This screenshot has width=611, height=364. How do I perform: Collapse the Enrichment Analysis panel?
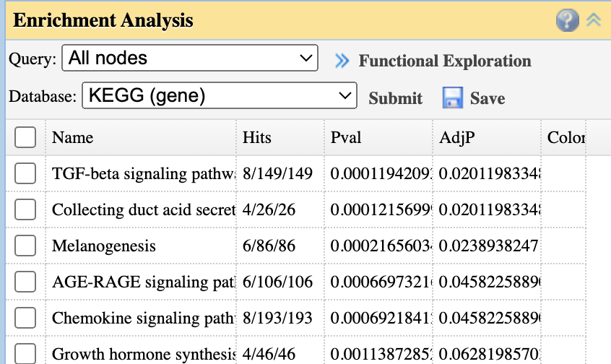point(594,20)
